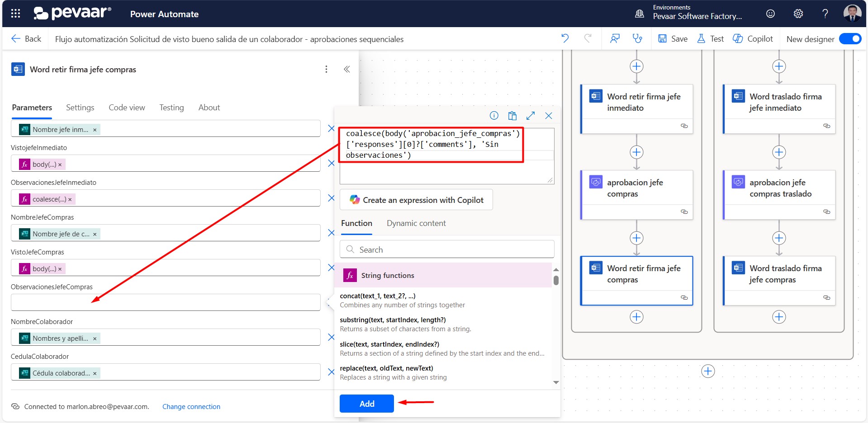Screen dimensions: 868x423
Task: Open the app launcher waffle icon
Action: (15, 14)
